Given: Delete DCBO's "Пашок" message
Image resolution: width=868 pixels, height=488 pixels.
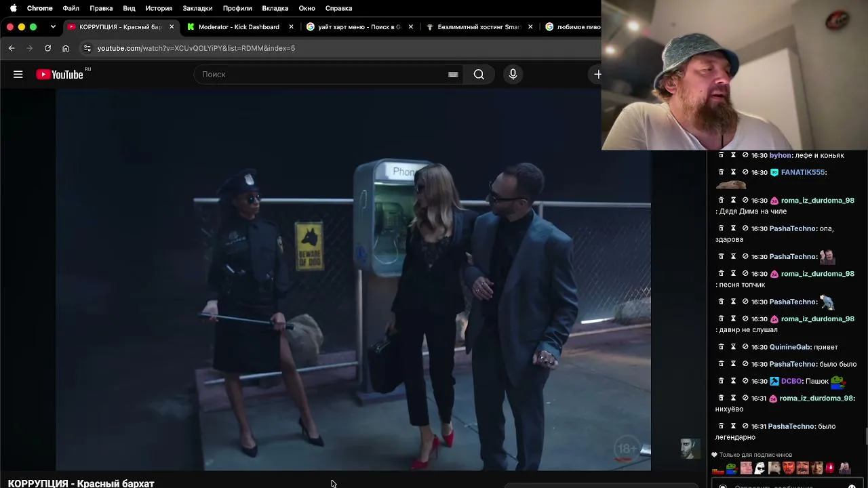Looking at the screenshot, I should coord(722,381).
